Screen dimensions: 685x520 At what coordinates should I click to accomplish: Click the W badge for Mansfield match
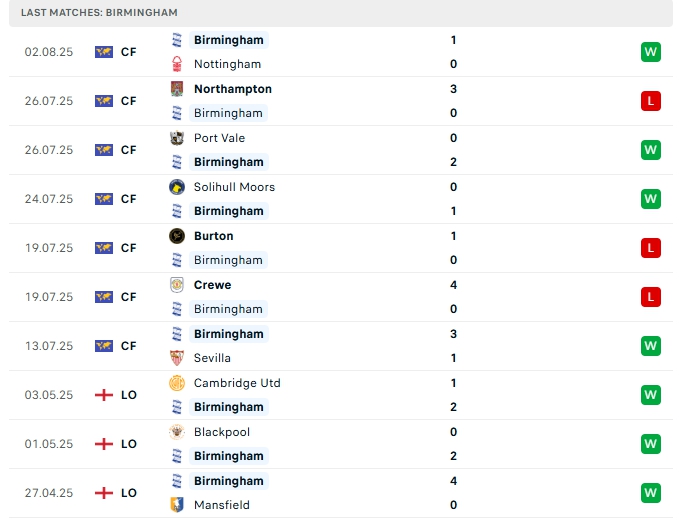click(x=651, y=493)
